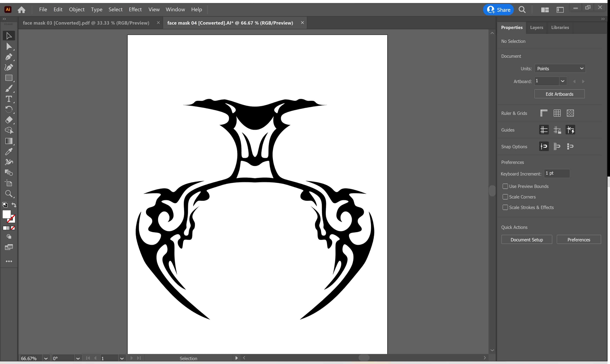Click the Share button
The height and width of the screenshot is (364, 610).
tap(498, 10)
